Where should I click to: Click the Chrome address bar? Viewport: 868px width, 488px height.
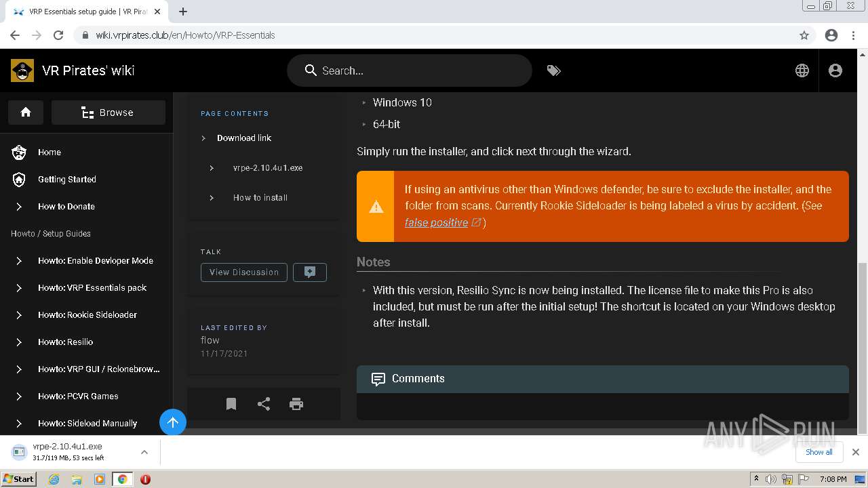[x=434, y=35]
